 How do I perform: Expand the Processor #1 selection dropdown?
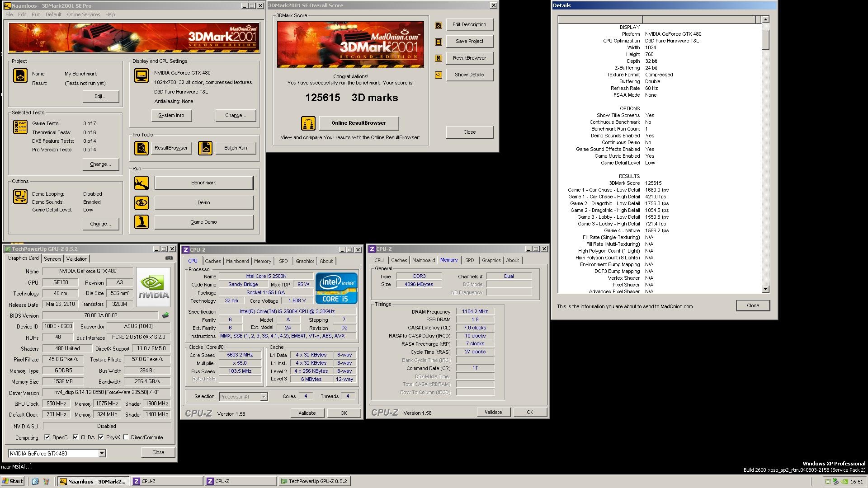click(264, 397)
